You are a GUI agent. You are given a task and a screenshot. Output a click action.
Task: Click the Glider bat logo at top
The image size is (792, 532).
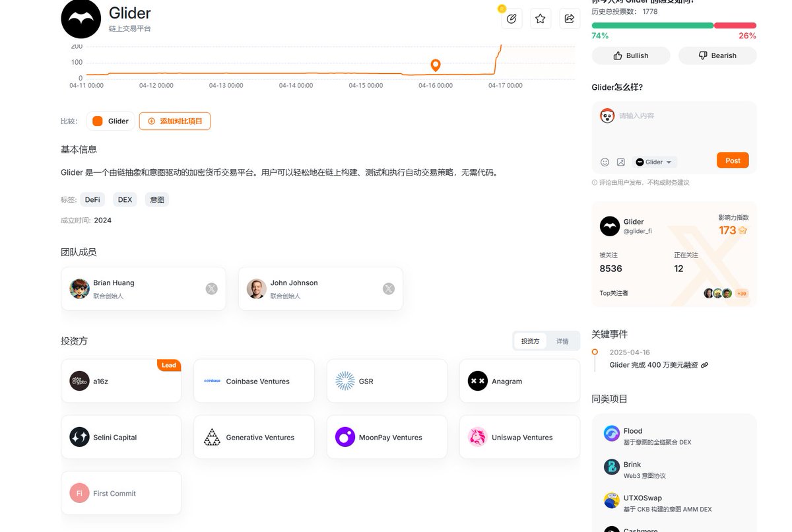tap(81, 18)
